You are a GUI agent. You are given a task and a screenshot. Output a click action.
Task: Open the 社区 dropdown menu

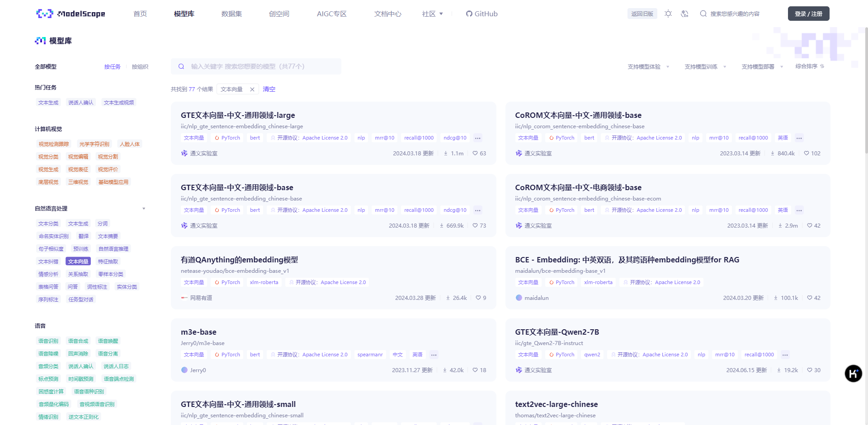pyautogui.click(x=433, y=14)
